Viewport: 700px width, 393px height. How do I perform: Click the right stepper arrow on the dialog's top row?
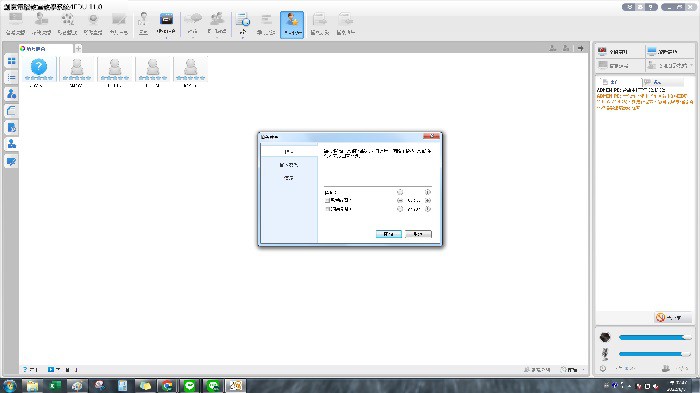[x=428, y=192]
